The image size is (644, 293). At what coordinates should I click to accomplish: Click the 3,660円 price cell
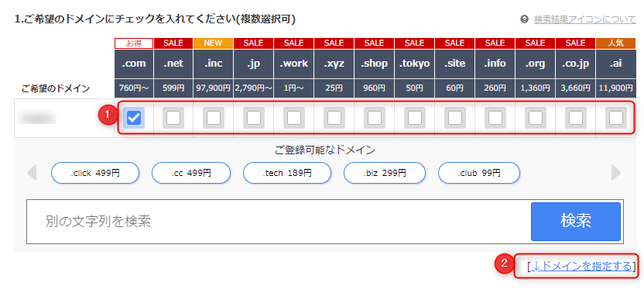576,88
